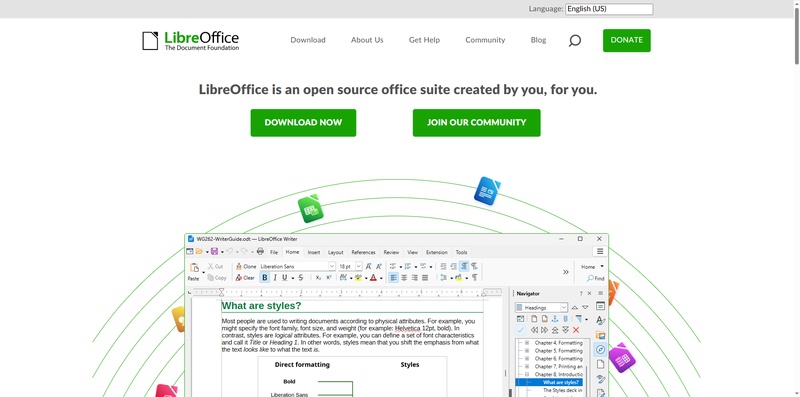Image resolution: width=800 pixels, height=397 pixels.
Task: Click the DOWNLOAD NOW button
Action: pyautogui.click(x=303, y=122)
